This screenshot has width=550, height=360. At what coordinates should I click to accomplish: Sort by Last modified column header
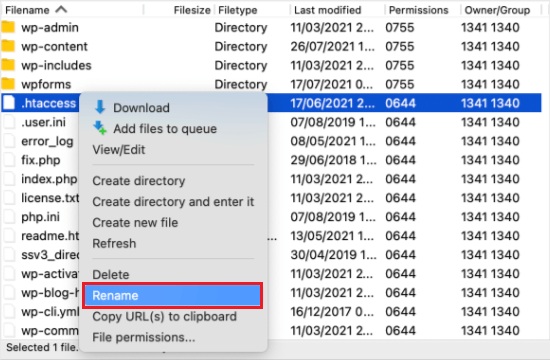click(x=327, y=10)
